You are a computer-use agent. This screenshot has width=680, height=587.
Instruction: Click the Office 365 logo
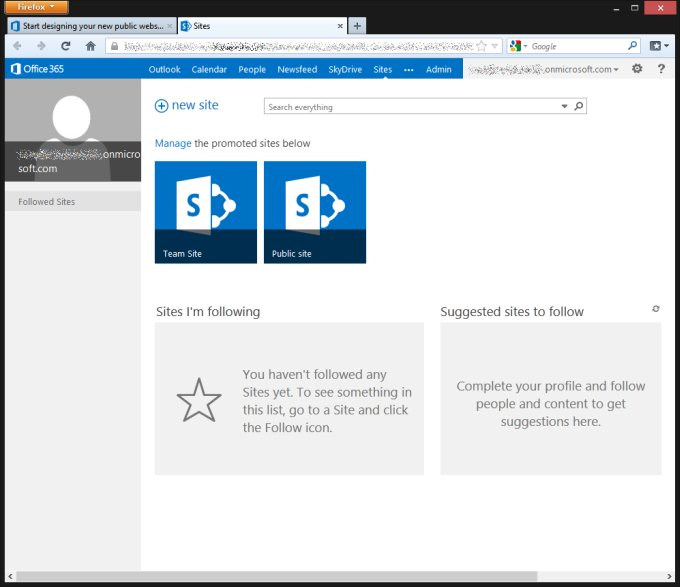coord(36,69)
